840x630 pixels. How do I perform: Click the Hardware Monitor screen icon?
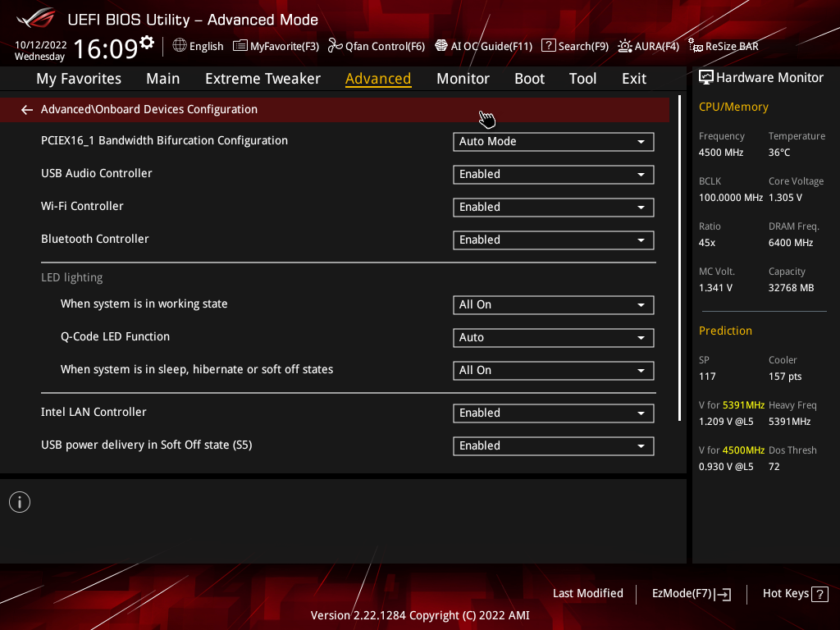pos(706,78)
